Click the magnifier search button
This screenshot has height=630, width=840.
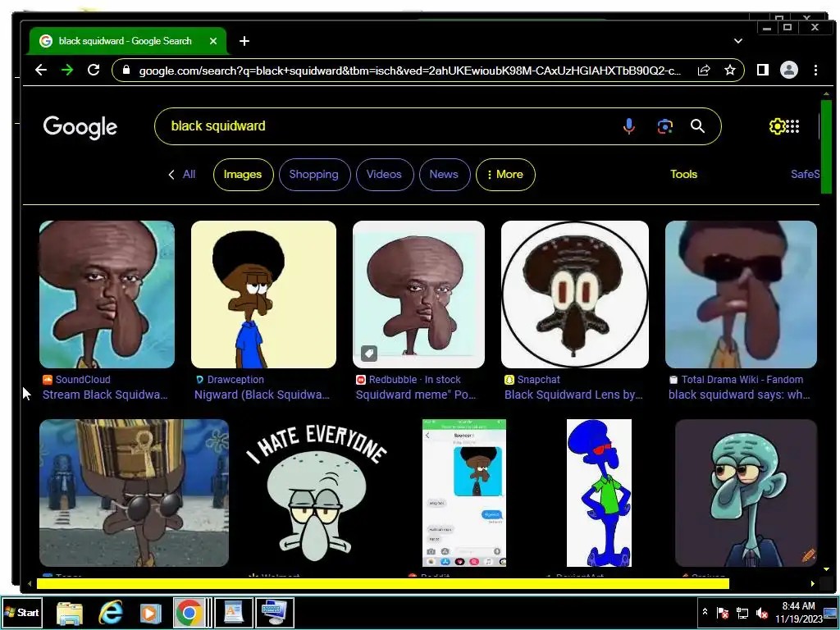click(697, 126)
